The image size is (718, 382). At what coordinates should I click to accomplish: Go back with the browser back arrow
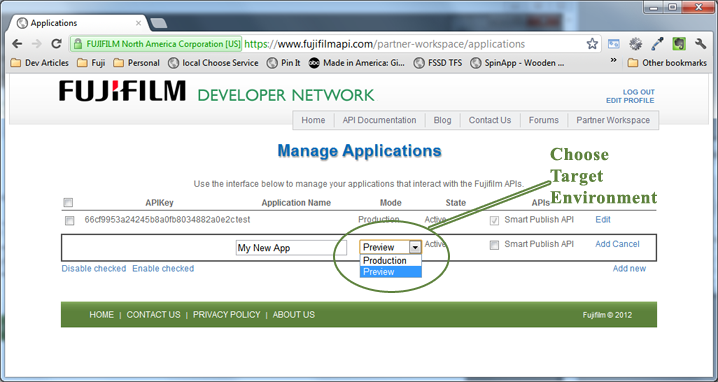pos(17,44)
